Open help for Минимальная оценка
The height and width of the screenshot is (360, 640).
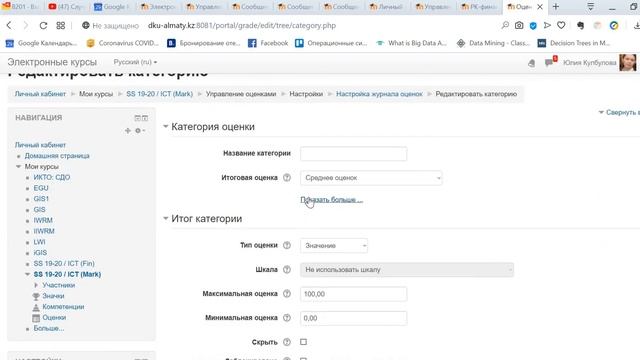pyautogui.click(x=287, y=318)
